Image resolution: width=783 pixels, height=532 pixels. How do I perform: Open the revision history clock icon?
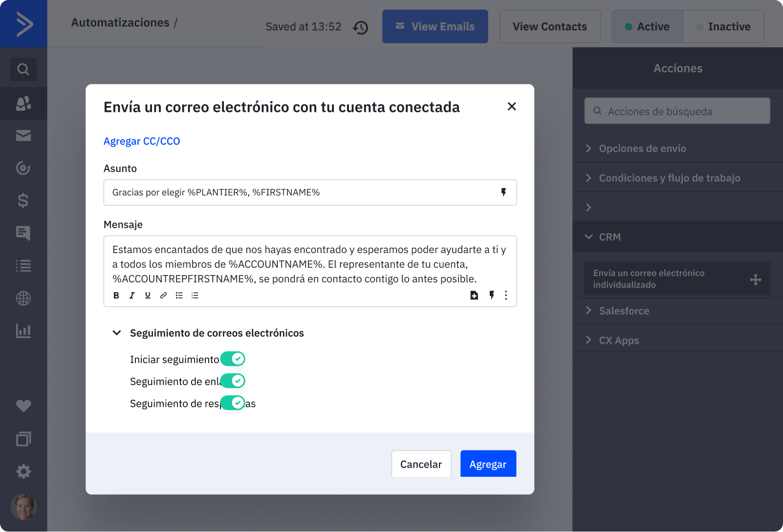(360, 27)
